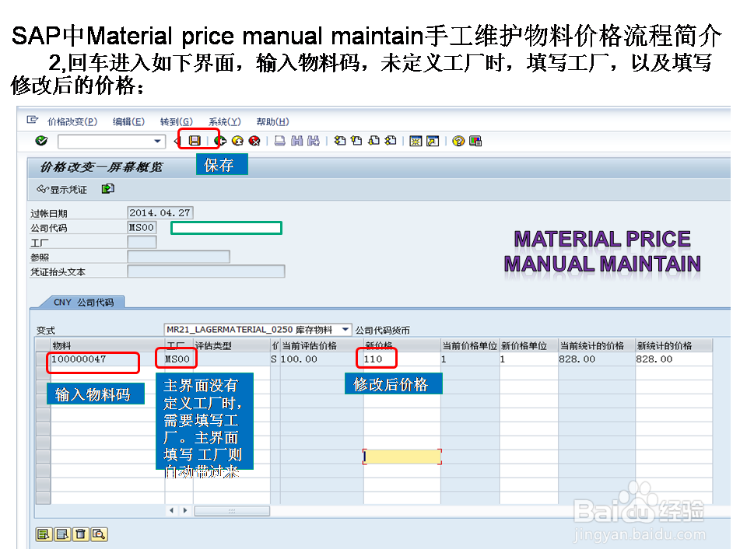Viewport: 747px width, 560px height.
Task: Click the table scroll right arrow
Action: click(185, 510)
